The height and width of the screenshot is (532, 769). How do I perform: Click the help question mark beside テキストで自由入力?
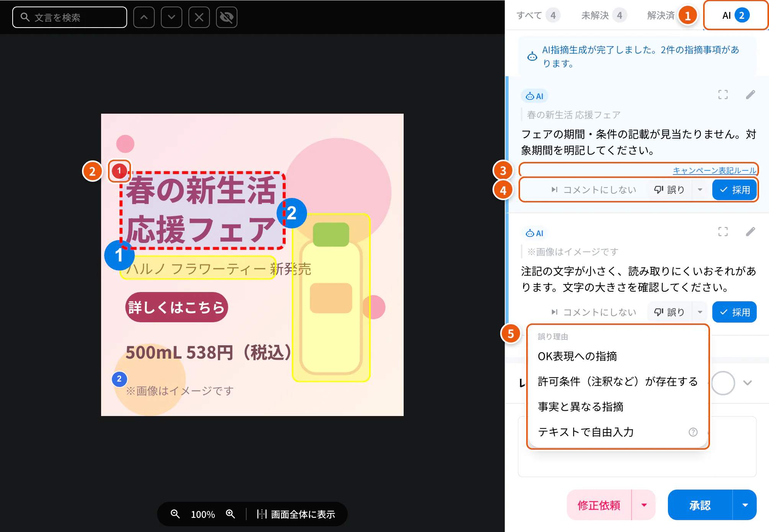pos(693,432)
